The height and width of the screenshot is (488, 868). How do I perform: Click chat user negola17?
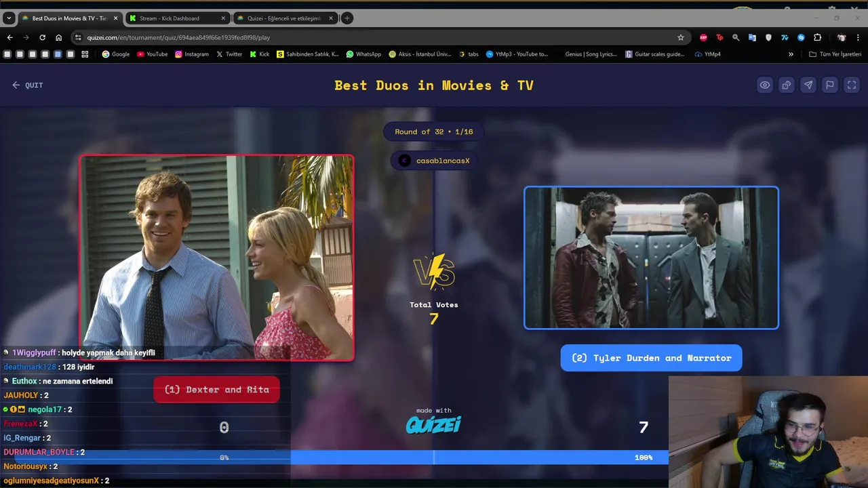pyautogui.click(x=45, y=409)
